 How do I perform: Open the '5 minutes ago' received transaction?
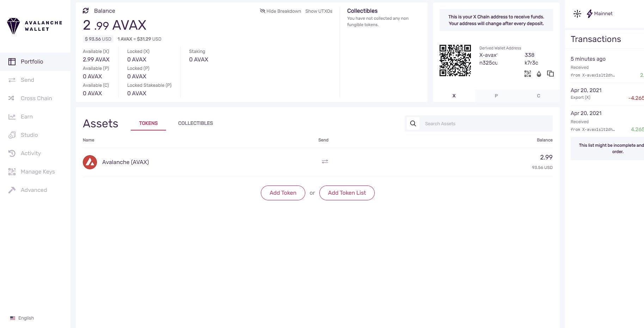607,67
